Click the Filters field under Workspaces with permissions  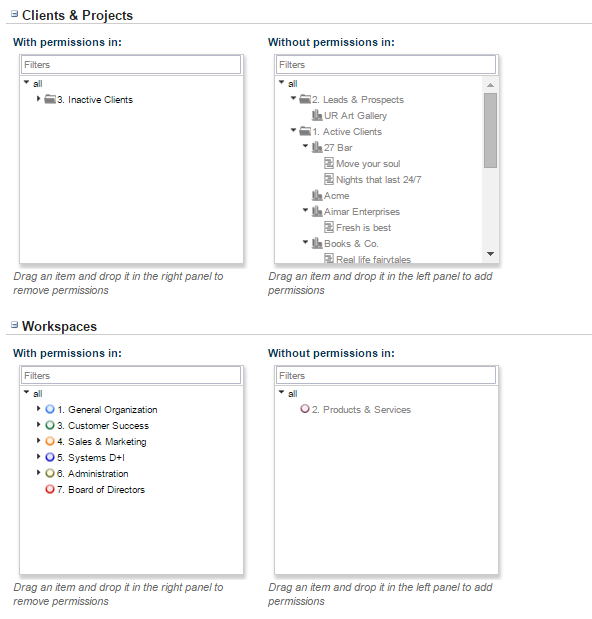[x=131, y=375]
